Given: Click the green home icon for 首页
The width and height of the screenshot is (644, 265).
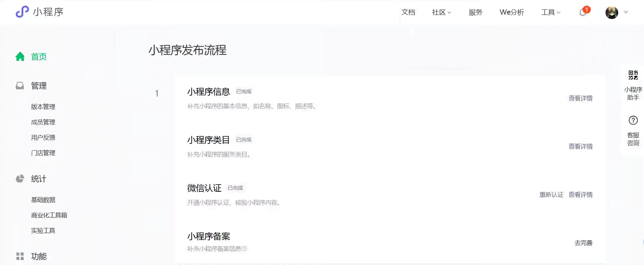Looking at the screenshot, I should pos(20,56).
